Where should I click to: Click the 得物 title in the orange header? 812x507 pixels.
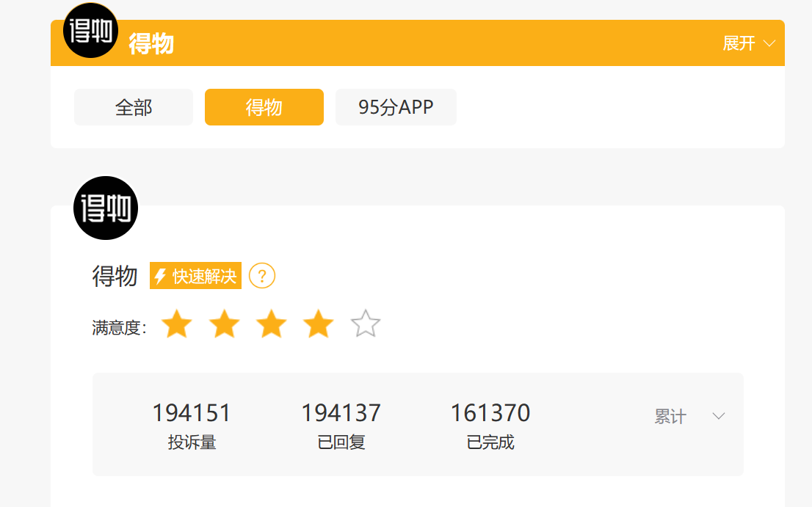[151, 43]
